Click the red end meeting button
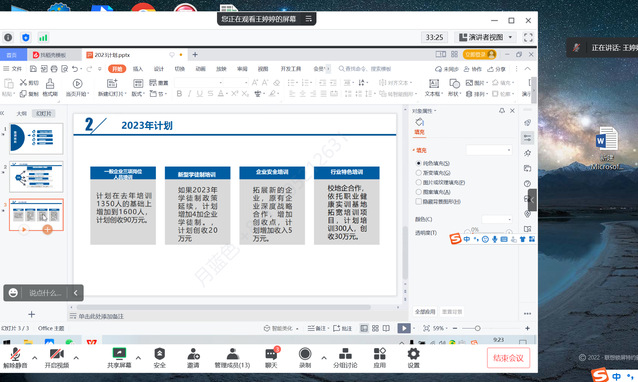This screenshot has width=638, height=382. click(508, 358)
